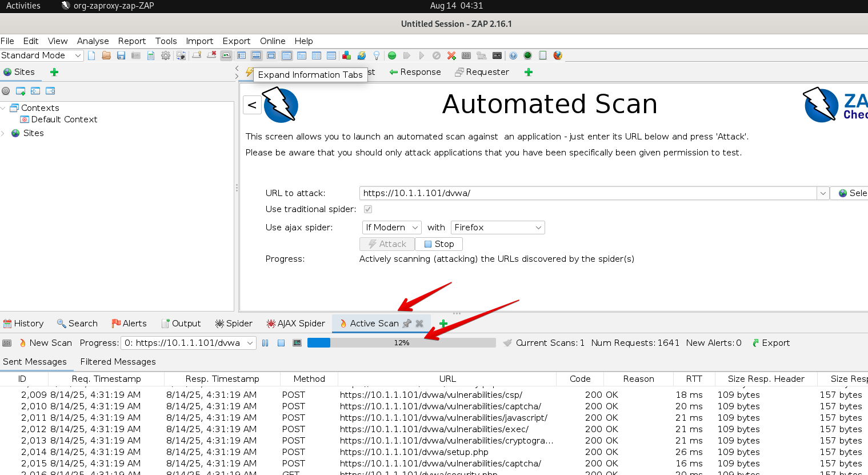
Task: Open the ajax spider If Modern dropdown
Action: click(x=391, y=227)
